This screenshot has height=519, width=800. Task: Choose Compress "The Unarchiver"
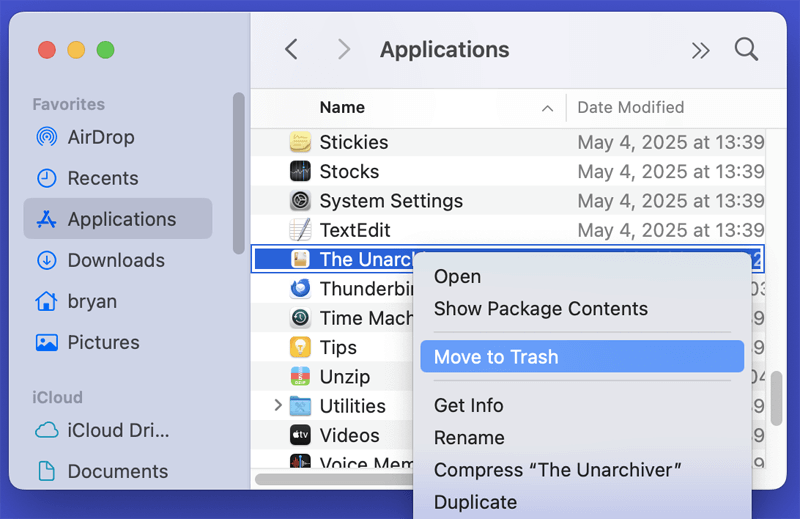point(558,470)
